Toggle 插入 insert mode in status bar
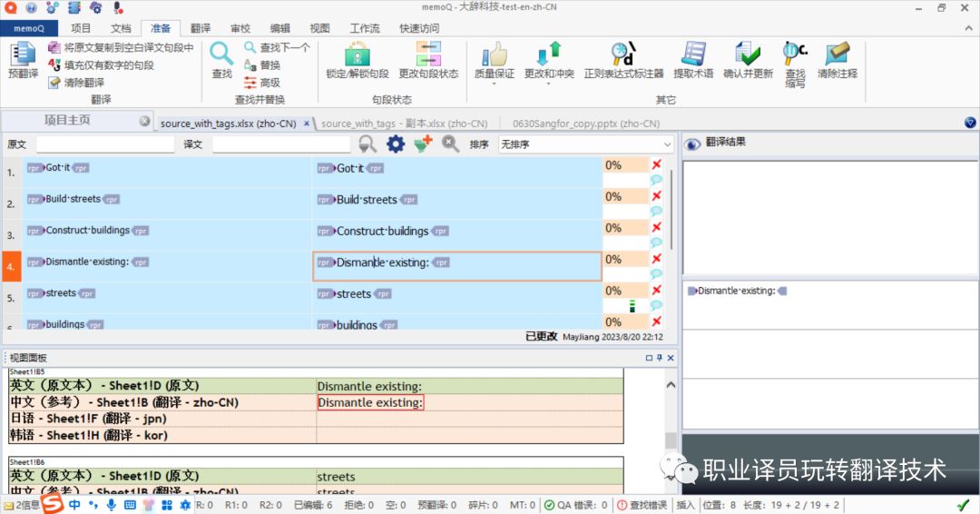This screenshot has width=980, height=514. [x=685, y=505]
